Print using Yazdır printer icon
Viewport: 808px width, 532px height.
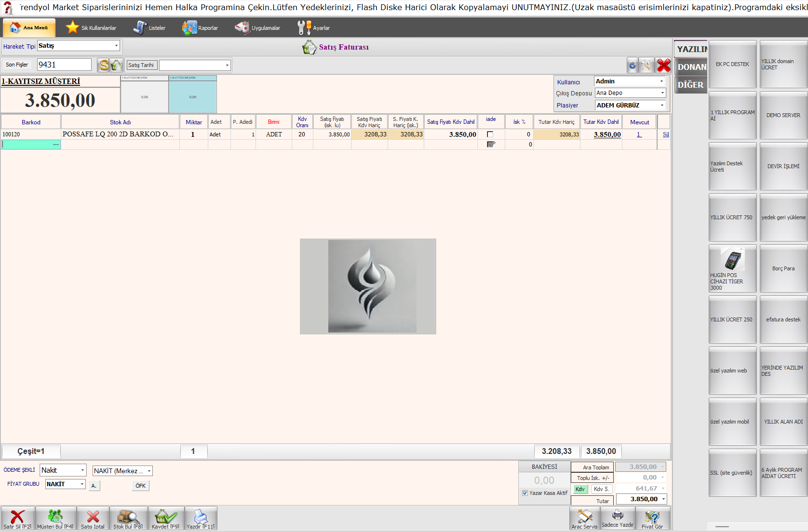point(201,518)
